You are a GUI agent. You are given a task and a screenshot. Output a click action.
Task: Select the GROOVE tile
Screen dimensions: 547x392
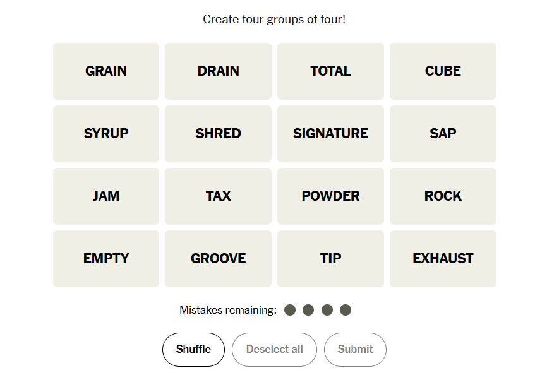click(218, 258)
